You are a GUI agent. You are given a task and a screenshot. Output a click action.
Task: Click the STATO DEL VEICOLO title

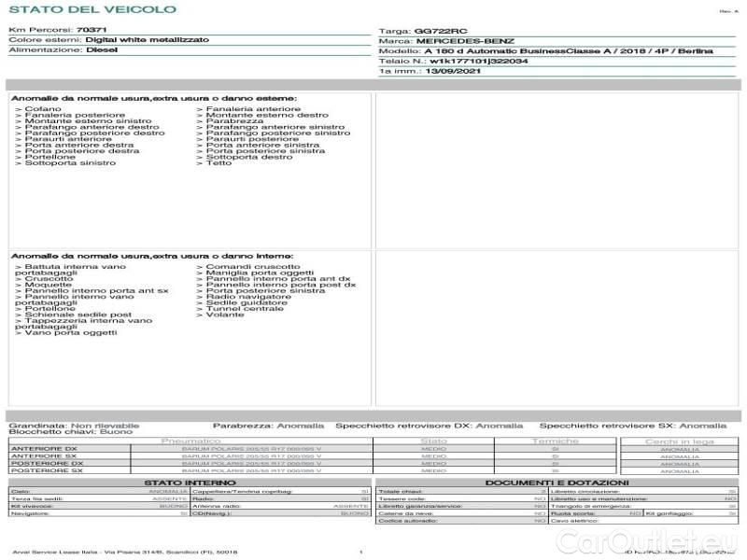(92, 9)
